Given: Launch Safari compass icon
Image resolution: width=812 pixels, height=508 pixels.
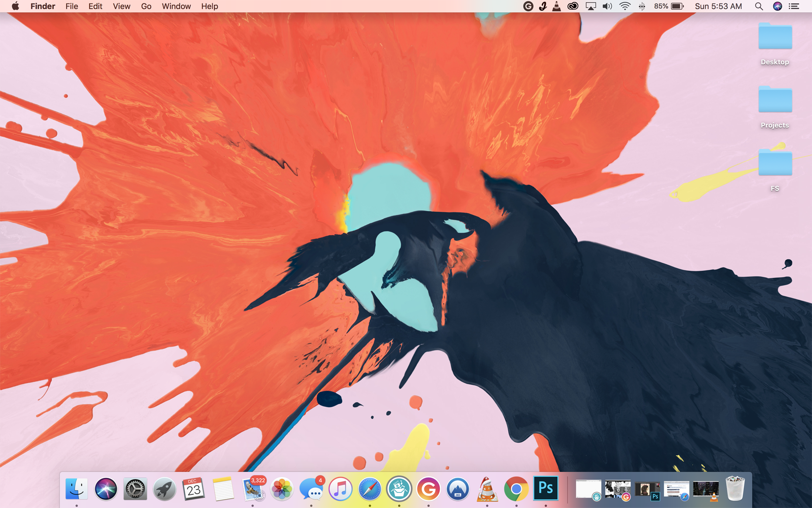Looking at the screenshot, I should 370,489.
